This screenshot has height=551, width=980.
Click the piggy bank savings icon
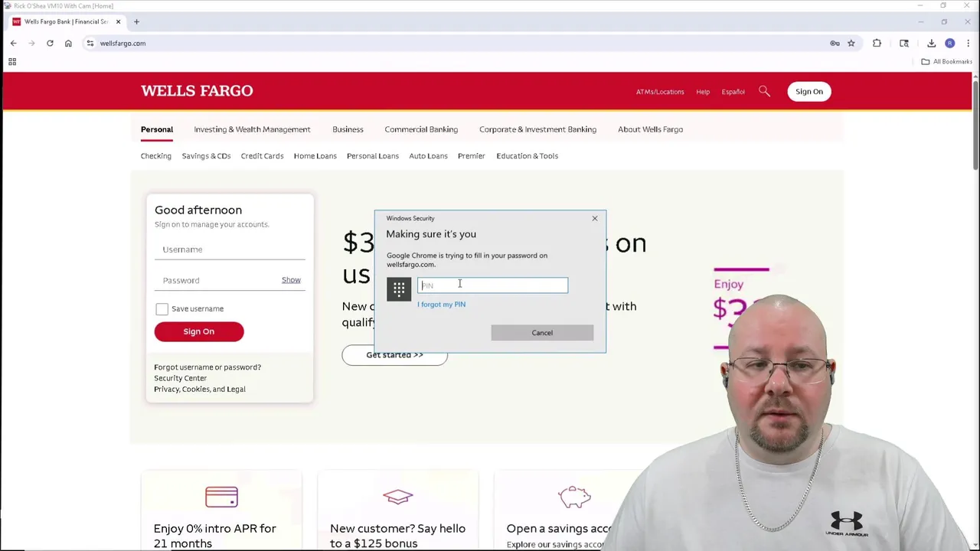574,497
